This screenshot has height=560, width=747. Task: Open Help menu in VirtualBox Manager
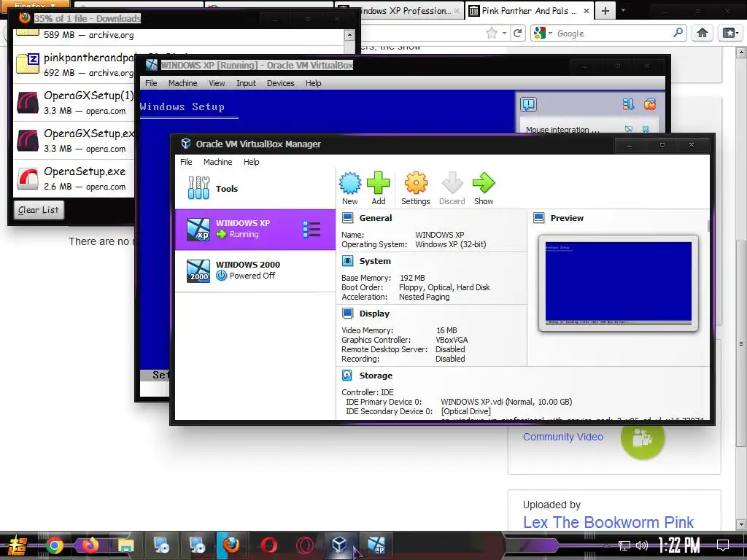click(251, 162)
